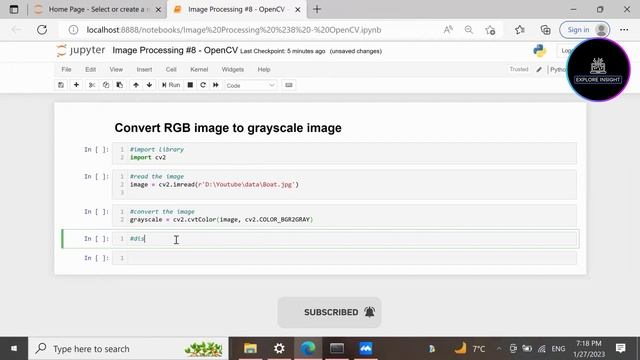The width and height of the screenshot is (640, 360).
Task: Open the command palette keyboard icon
Action: click(x=289, y=85)
